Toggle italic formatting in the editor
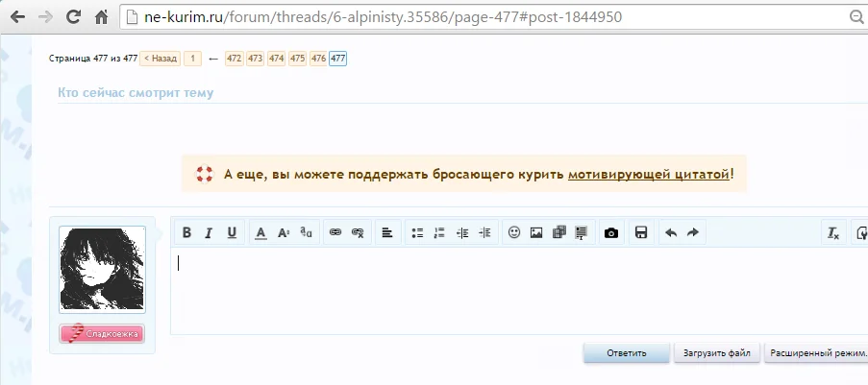The width and height of the screenshot is (868, 385). point(209,233)
